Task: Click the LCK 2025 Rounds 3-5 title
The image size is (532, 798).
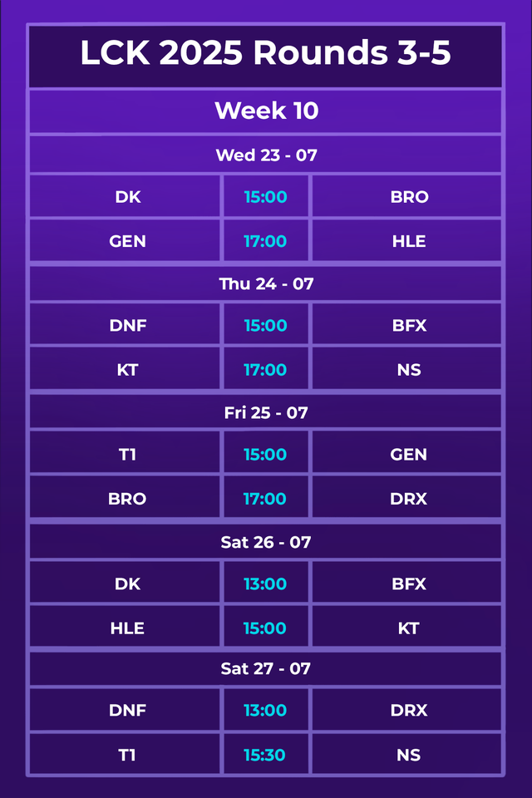Action: click(x=266, y=54)
